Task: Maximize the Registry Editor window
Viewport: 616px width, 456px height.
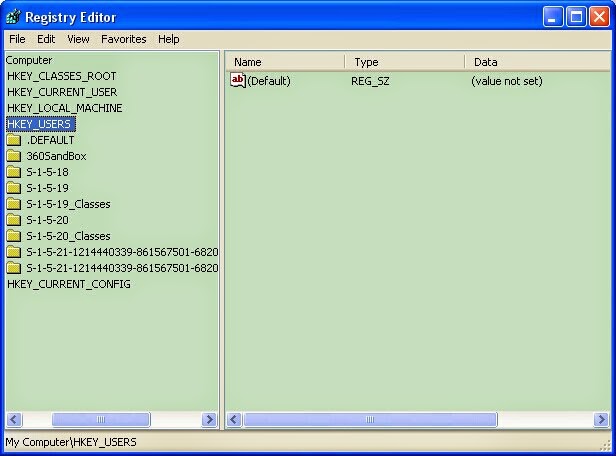Action: tap(576, 17)
